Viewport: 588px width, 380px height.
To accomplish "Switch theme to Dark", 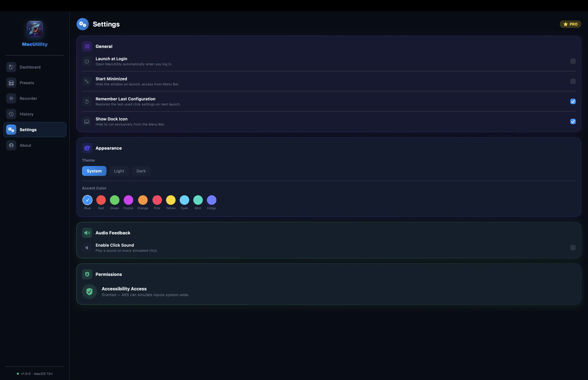I will [x=141, y=171].
